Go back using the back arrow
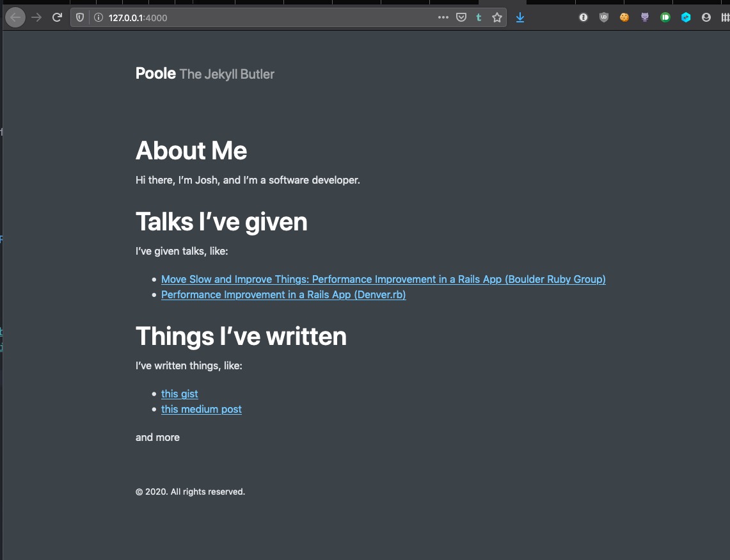This screenshot has width=730, height=560. click(15, 18)
